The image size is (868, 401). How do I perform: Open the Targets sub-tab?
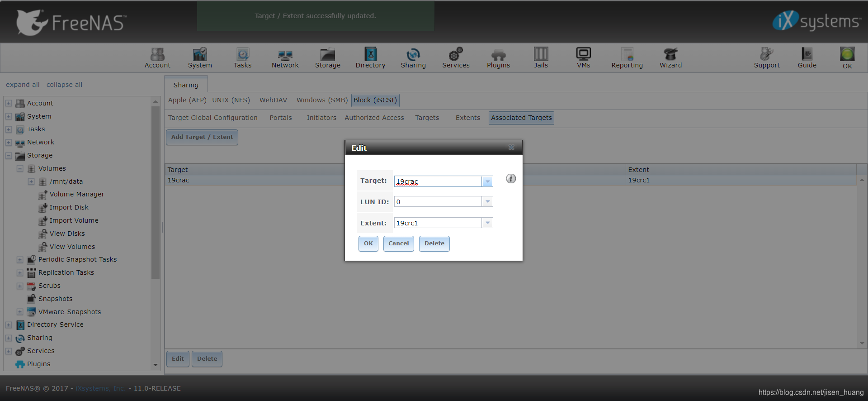(427, 118)
